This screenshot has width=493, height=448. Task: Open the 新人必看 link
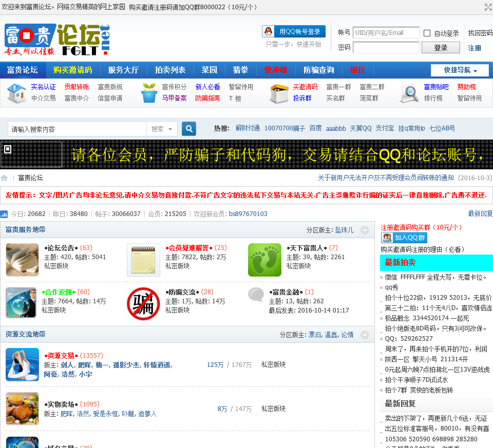207,87
